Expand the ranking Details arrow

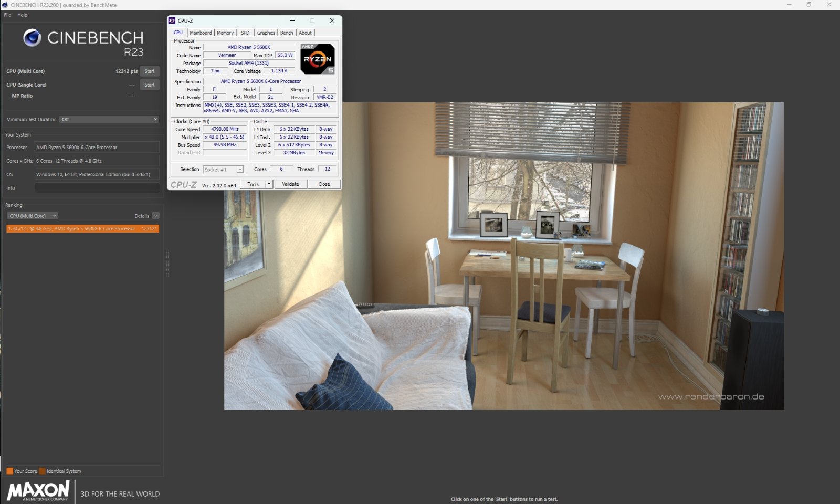coord(156,216)
